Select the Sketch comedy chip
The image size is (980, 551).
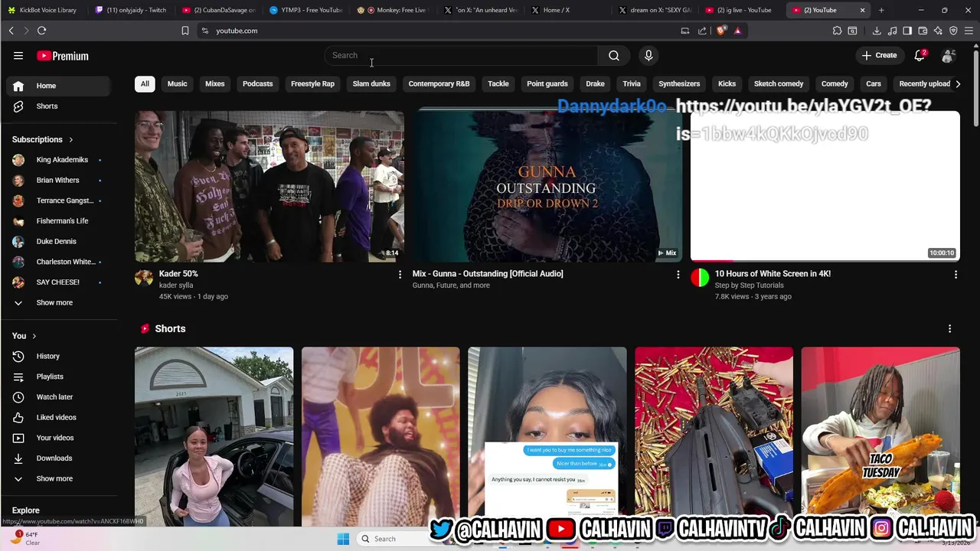779,83
